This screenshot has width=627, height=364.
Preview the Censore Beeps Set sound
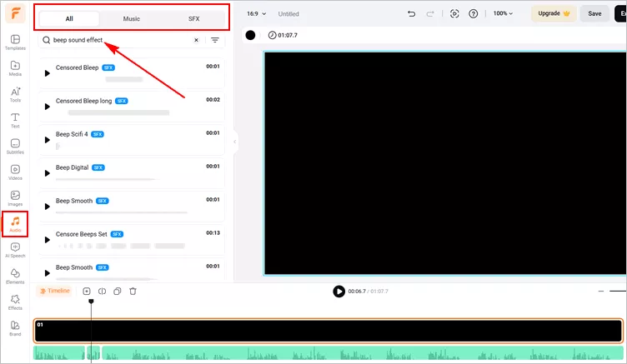coord(48,240)
